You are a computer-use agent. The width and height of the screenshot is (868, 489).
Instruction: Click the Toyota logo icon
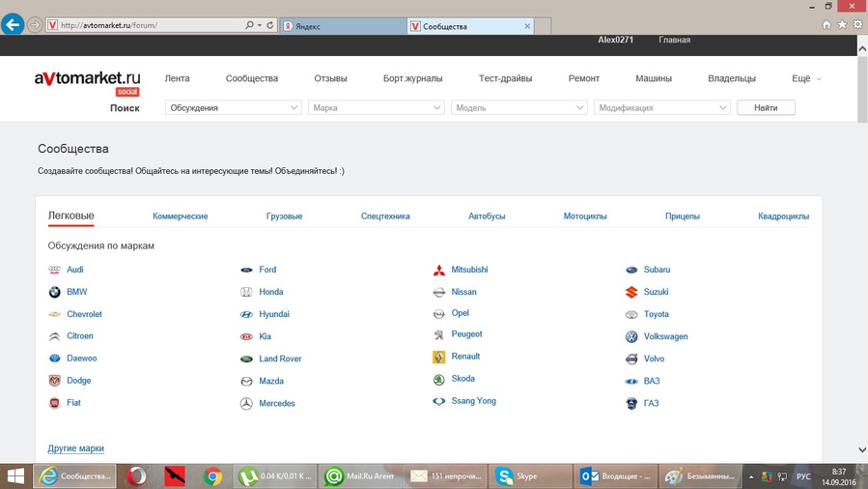tap(631, 314)
